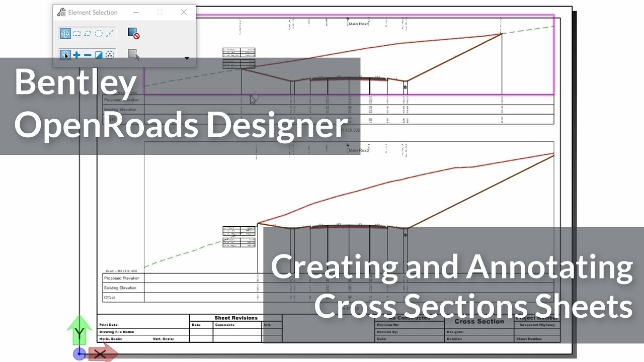Click the green Y axis arrow
This screenshot has height=362, width=644.
point(79,330)
